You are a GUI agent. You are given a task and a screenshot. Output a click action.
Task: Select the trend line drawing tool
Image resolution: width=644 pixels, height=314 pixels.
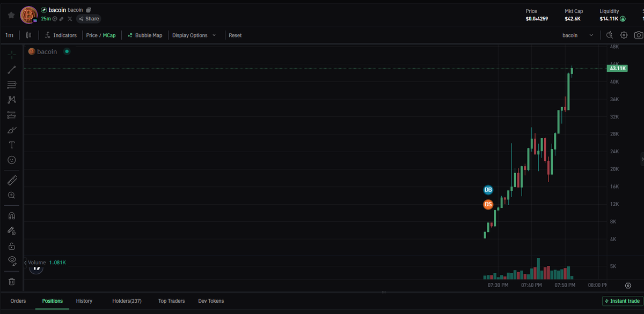pyautogui.click(x=12, y=70)
